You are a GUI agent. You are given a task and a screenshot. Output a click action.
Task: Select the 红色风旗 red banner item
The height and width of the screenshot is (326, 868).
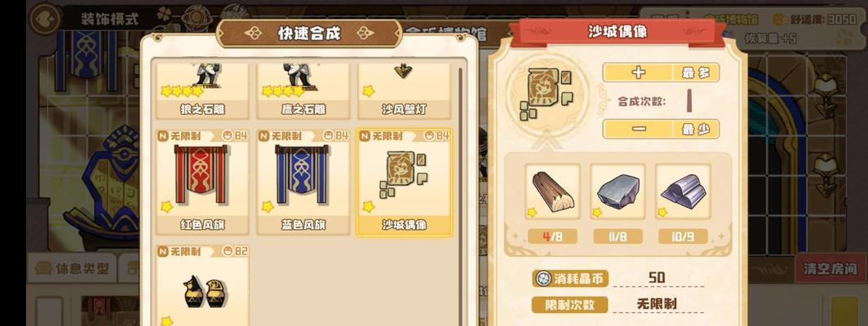202,182
